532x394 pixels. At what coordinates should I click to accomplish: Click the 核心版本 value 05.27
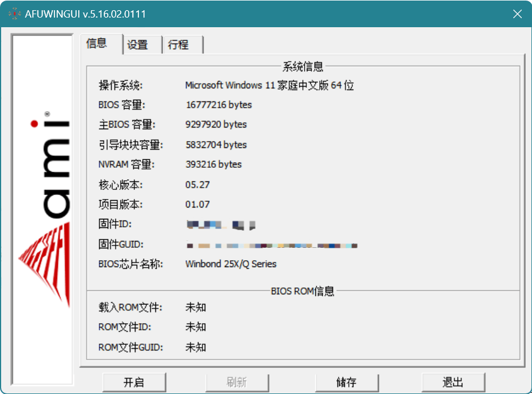click(x=197, y=185)
